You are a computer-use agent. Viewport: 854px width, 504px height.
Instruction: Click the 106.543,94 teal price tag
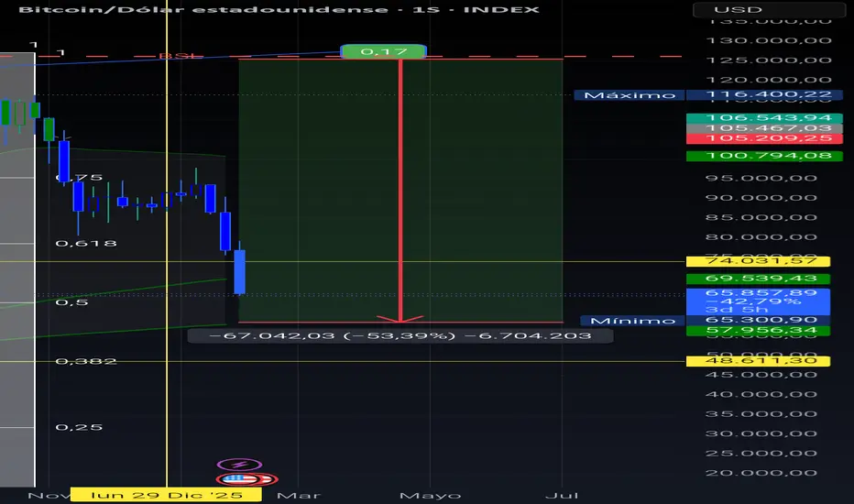click(765, 117)
